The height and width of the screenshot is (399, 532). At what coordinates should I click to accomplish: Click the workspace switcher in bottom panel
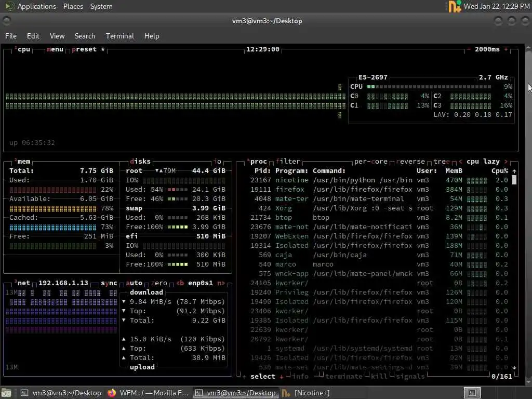pos(472,393)
